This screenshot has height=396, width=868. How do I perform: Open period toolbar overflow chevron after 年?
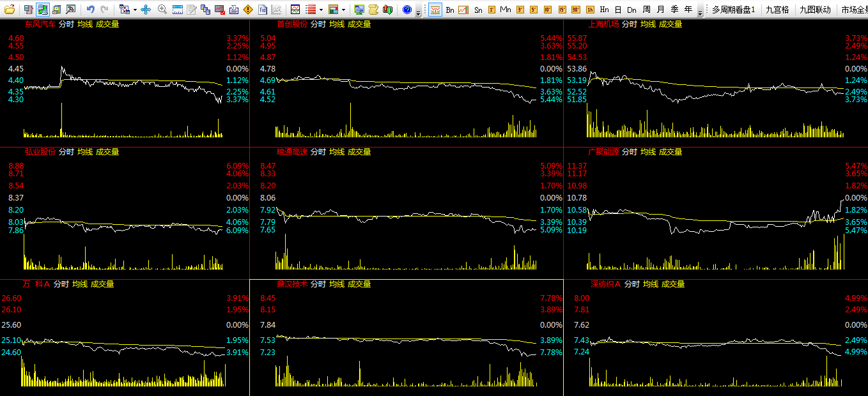pyautogui.click(x=700, y=12)
